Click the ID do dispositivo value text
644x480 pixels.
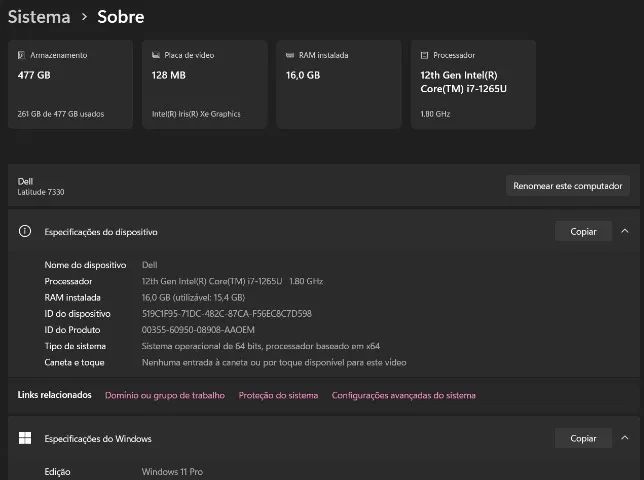point(227,314)
